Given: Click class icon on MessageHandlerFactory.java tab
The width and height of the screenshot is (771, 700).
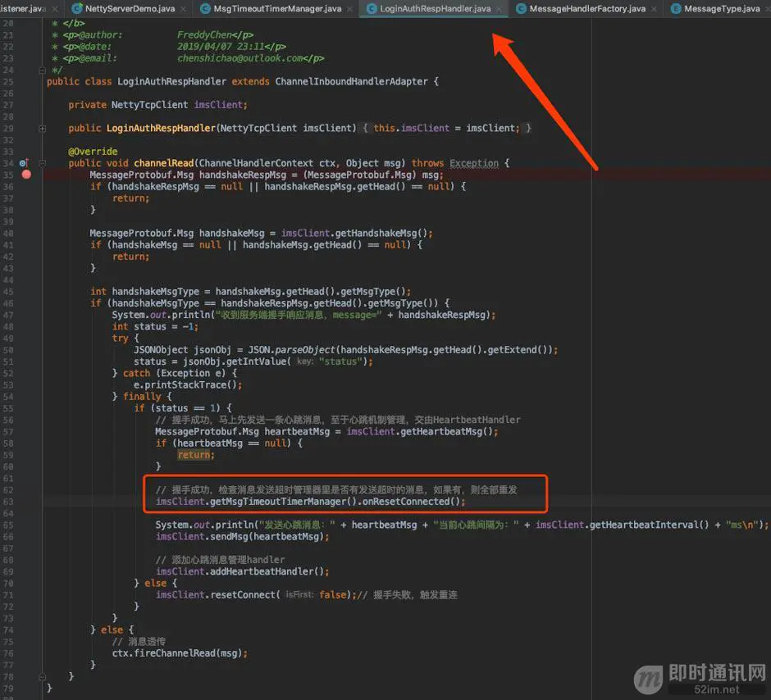Looking at the screenshot, I should pos(521,8).
